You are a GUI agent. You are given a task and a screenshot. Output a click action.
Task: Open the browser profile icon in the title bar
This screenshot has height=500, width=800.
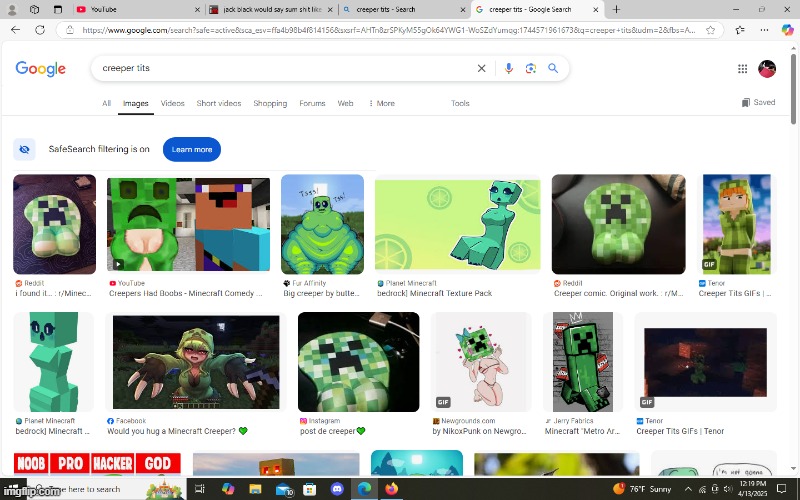(x=12, y=9)
